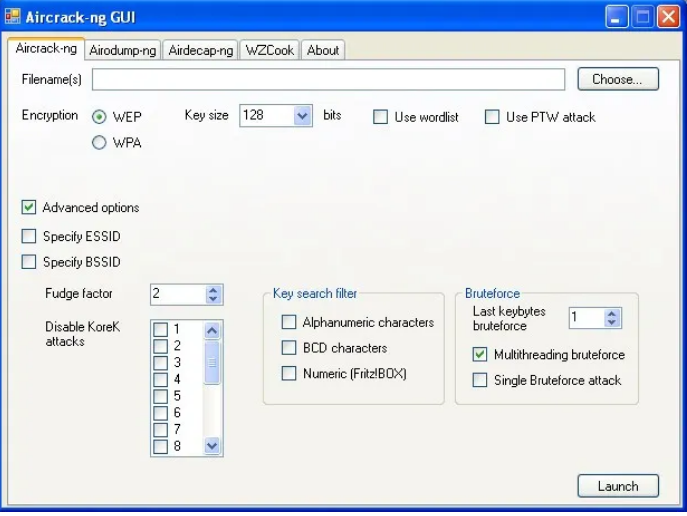
Task: Click the Choose... button
Action: [618, 79]
